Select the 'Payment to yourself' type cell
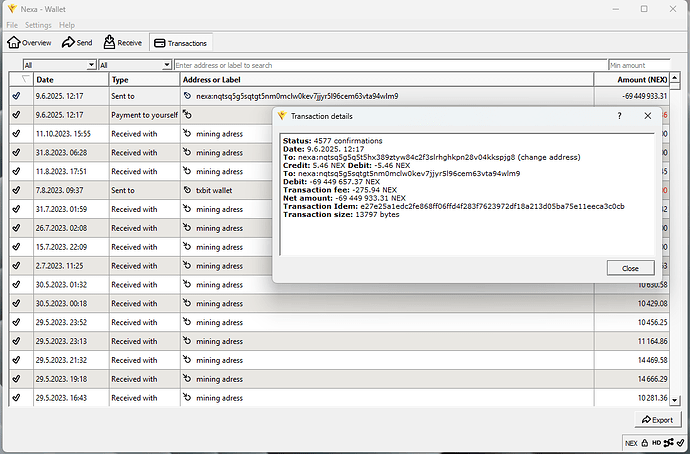The width and height of the screenshot is (690, 454). point(144,115)
